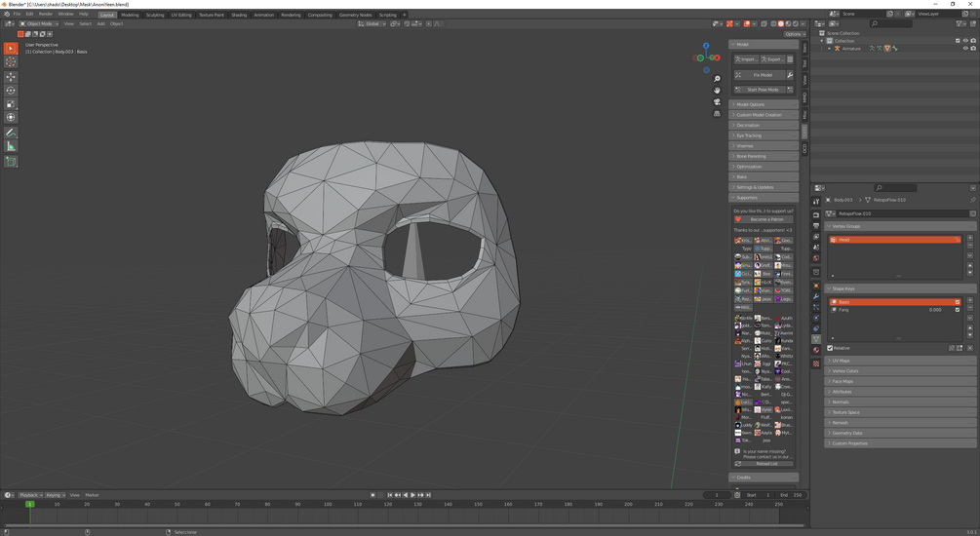Toggle the camera view icon in viewport
Image resolution: width=980 pixels, height=536 pixels.
point(717,101)
